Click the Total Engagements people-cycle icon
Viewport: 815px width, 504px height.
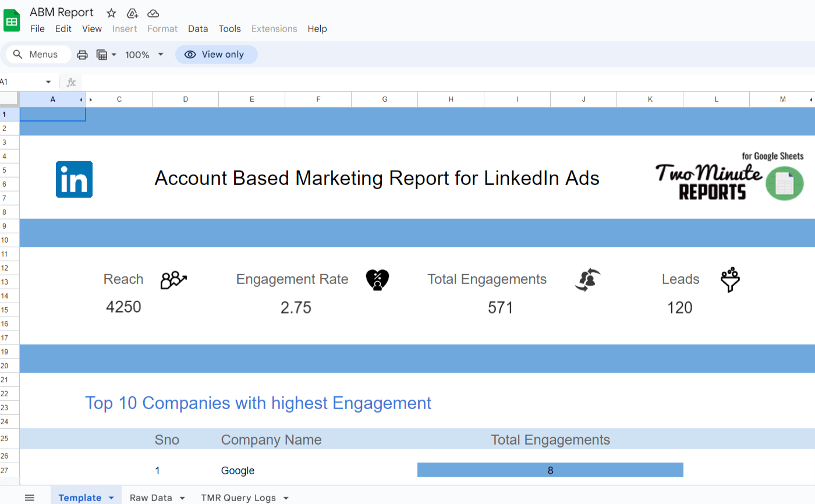click(x=587, y=280)
